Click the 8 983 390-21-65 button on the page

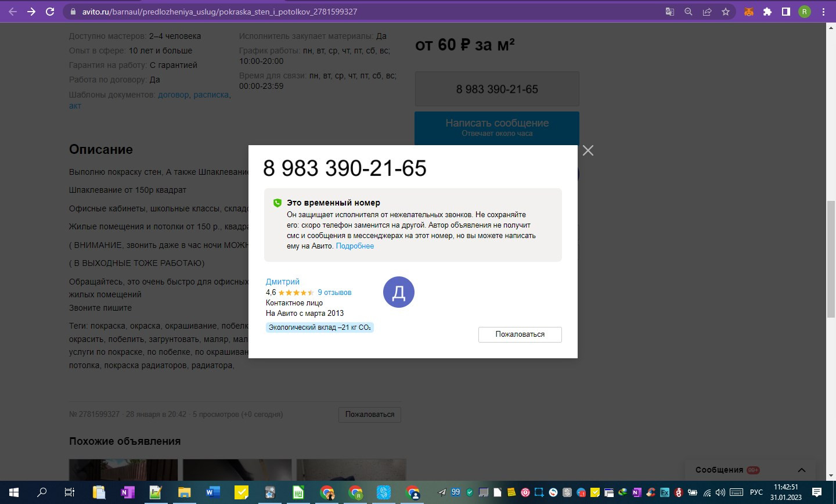(497, 89)
